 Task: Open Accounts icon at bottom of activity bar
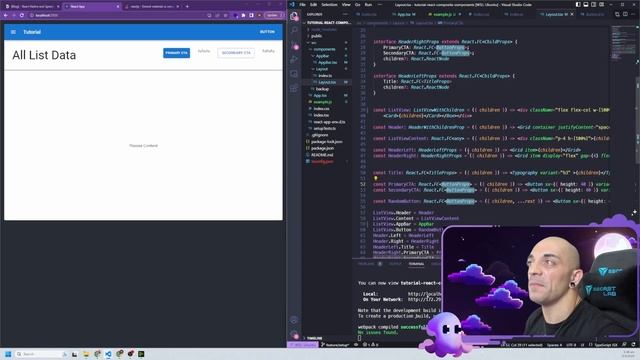pyautogui.click(x=294, y=320)
